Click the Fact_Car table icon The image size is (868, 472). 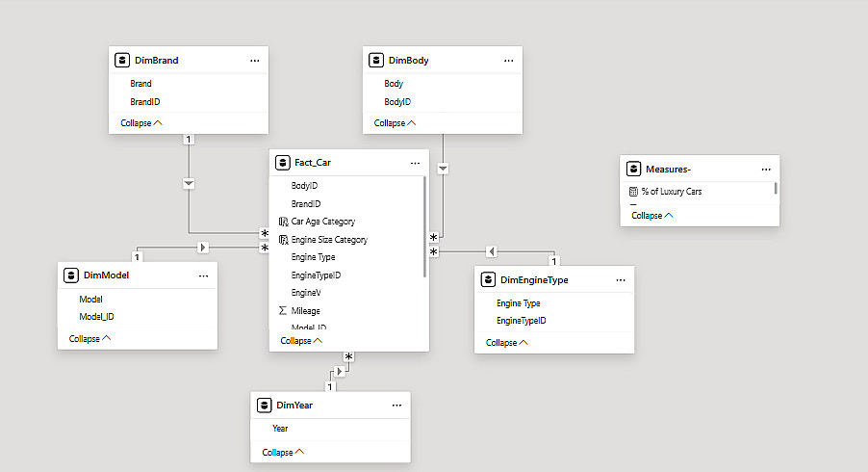(x=283, y=163)
